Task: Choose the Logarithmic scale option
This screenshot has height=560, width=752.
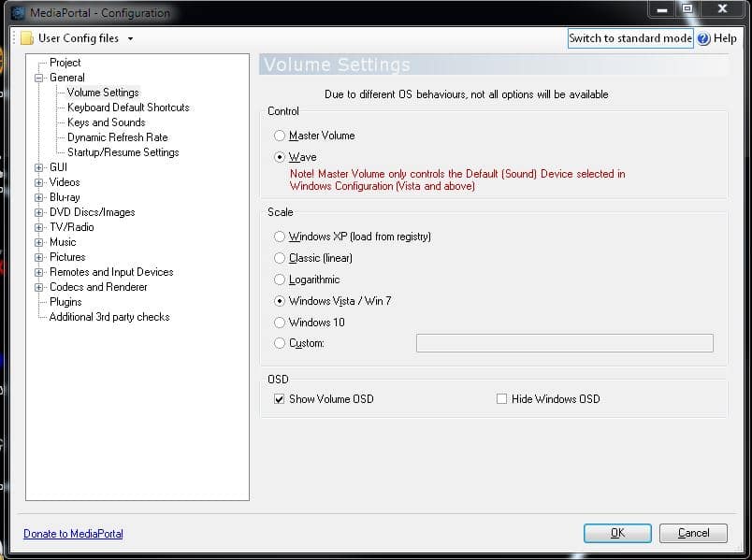Action: [280, 280]
